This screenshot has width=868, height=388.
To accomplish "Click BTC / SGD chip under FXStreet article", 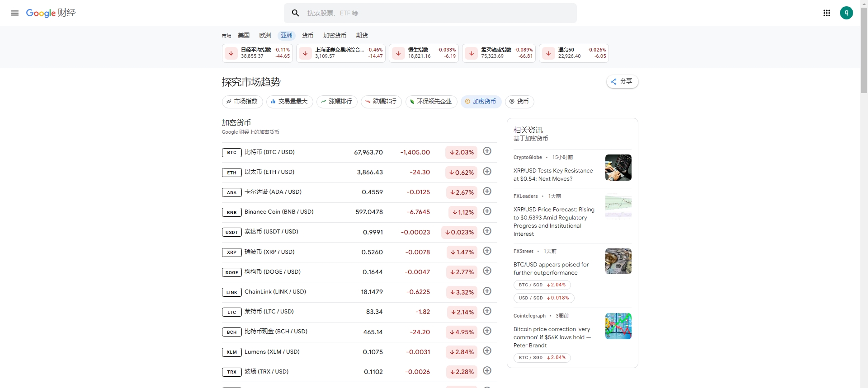I will click(542, 285).
